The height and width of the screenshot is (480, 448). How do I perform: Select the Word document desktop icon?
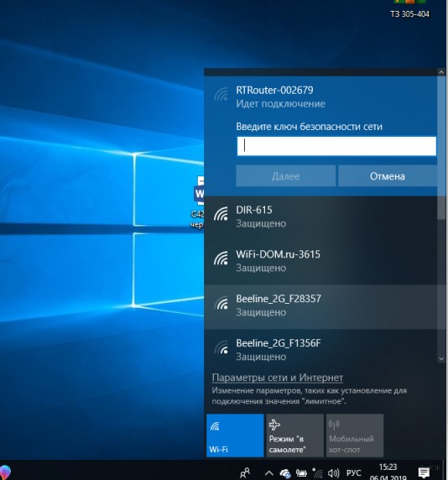point(197,202)
